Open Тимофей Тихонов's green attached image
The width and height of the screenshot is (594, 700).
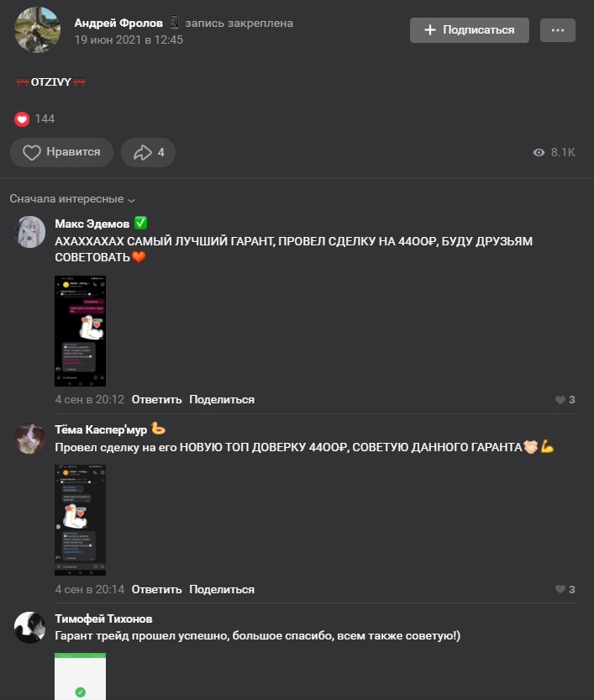point(81,676)
